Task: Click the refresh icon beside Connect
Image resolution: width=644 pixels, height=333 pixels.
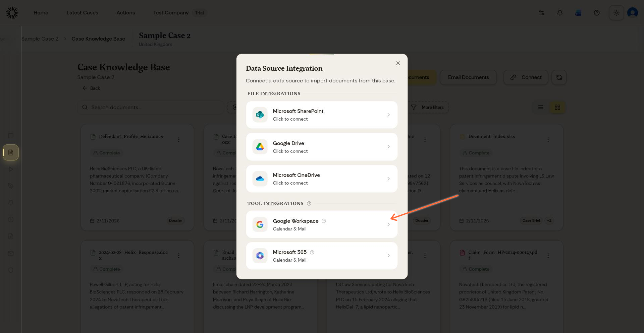Action: click(559, 77)
